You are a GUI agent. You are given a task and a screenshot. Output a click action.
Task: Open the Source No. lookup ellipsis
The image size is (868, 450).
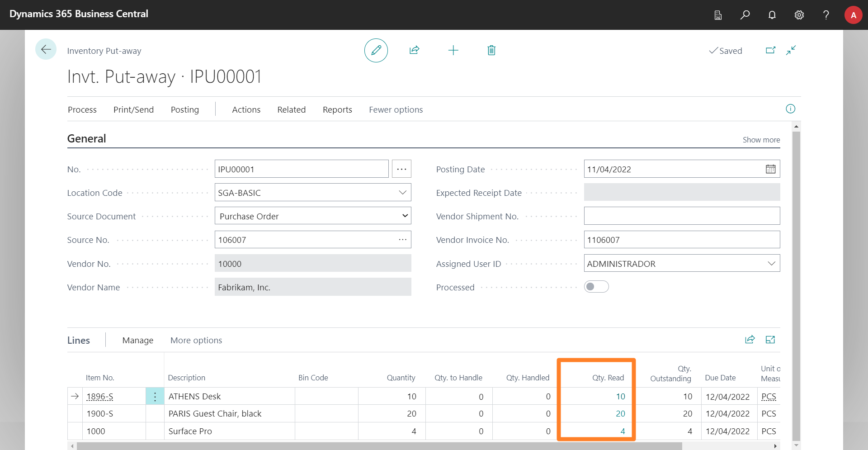[x=402, y=240]
